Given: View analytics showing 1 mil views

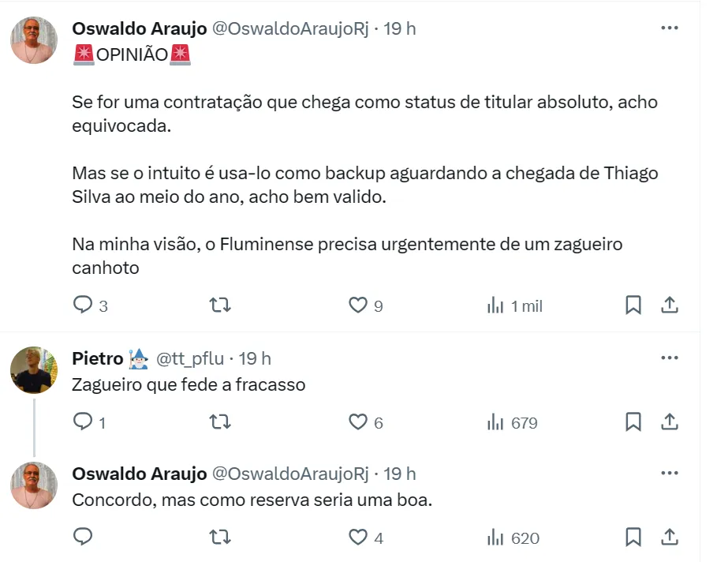Looking at the screenshot, I should pyautogui.click(x=495, y=305).
